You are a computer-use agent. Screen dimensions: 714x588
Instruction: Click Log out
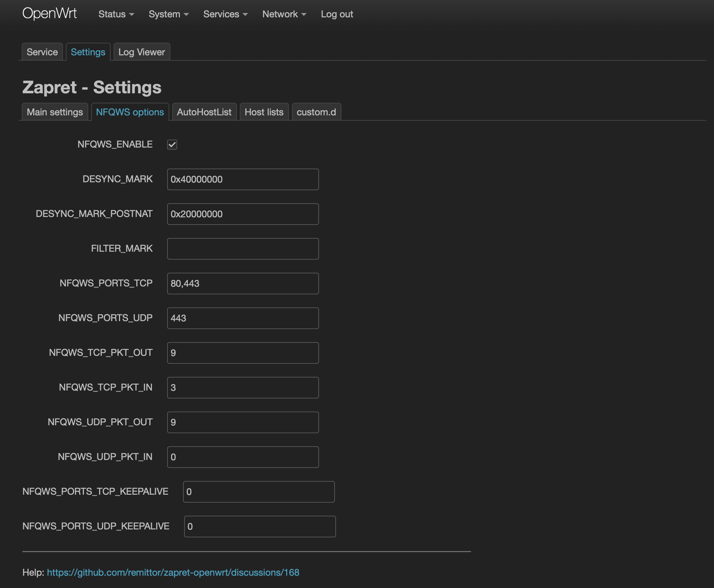[337, 14]
